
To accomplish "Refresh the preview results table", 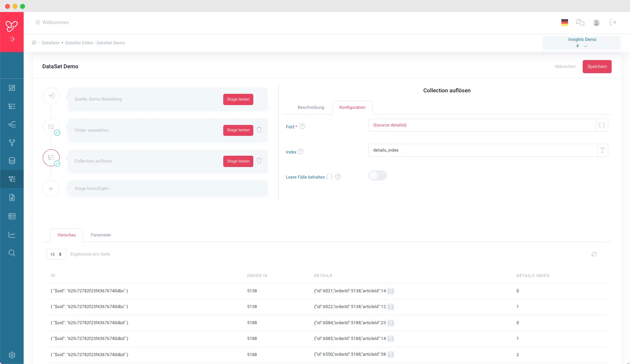I will pos(594,254).
